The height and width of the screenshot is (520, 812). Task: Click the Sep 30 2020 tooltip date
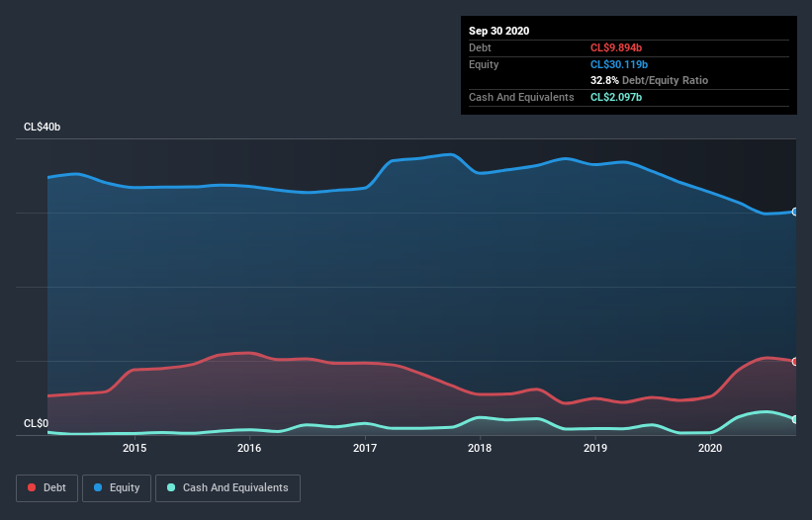point(498,31)
